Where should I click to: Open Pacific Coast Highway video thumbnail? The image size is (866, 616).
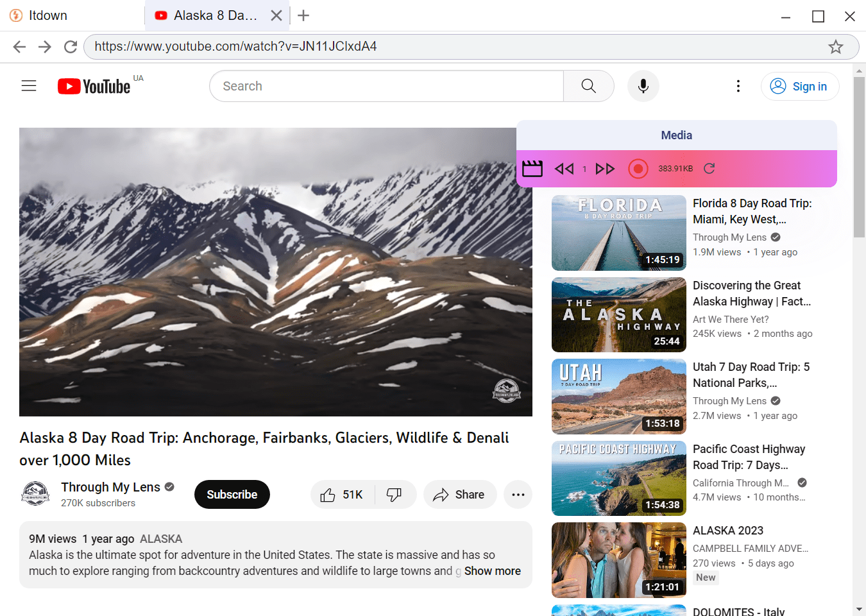pyautogui.click(x=619, y=478)
